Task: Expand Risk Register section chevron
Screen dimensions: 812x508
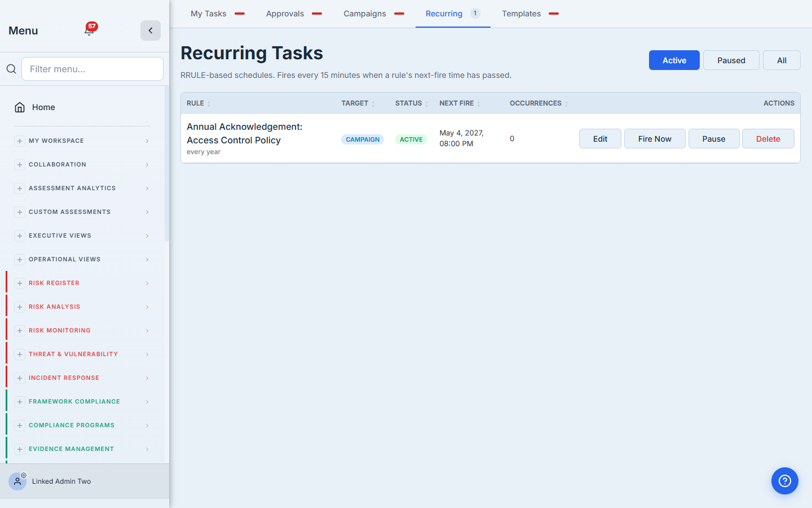Action: click(x=147, y=283)
